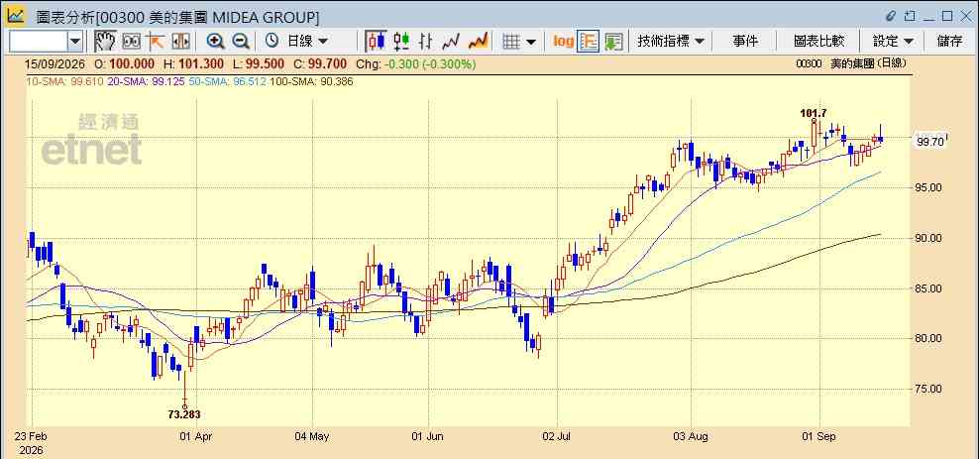Click the 03 Aug date axis label
The height and width of the screenshot is (459, 980).
click(x=691, y=436)
